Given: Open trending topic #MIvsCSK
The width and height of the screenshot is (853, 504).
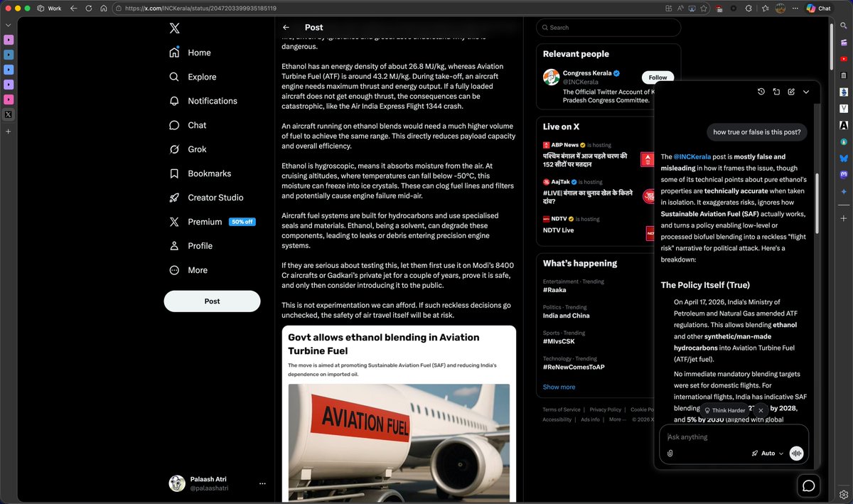Looking at the screenshot, I should point(559,341).
